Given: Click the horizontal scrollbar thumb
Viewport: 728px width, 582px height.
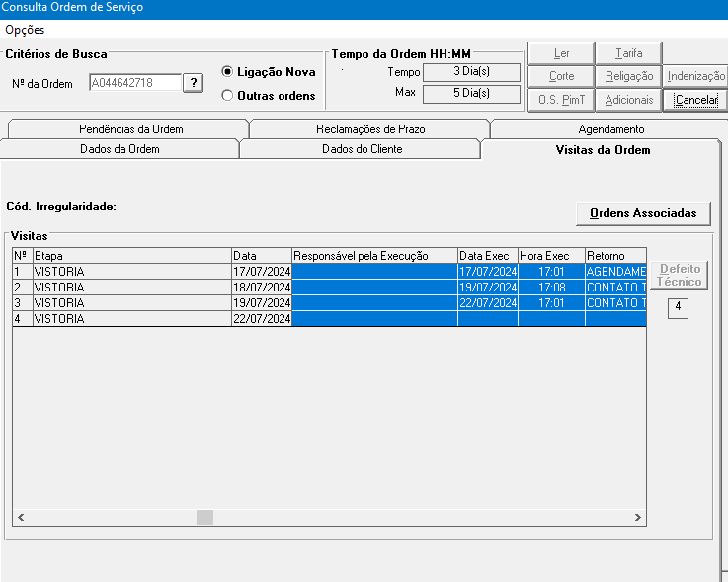Looking at the screenshot, I should coord(204,517).
